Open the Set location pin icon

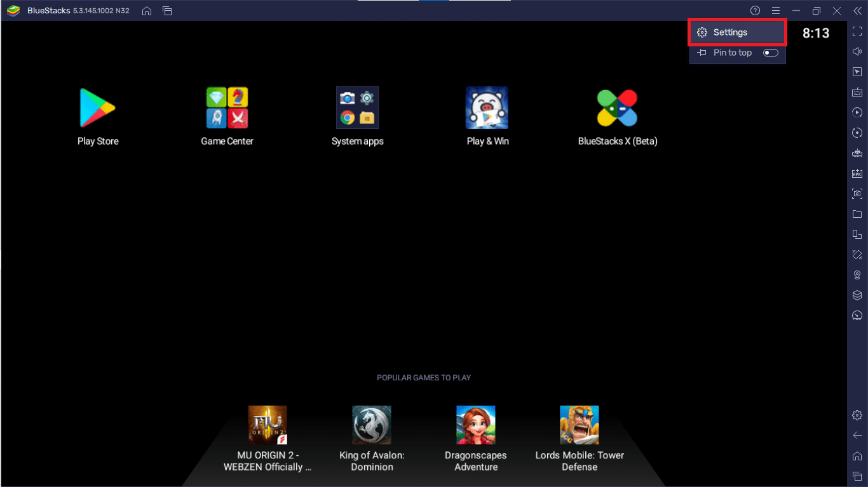point(857,275)
